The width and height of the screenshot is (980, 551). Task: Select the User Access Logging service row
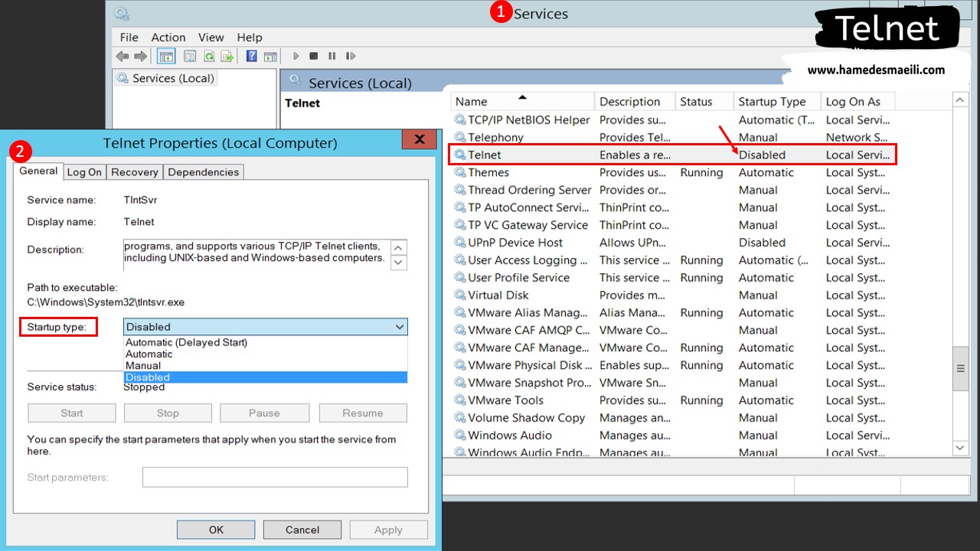pyautogui.click(x=672, y=260)
